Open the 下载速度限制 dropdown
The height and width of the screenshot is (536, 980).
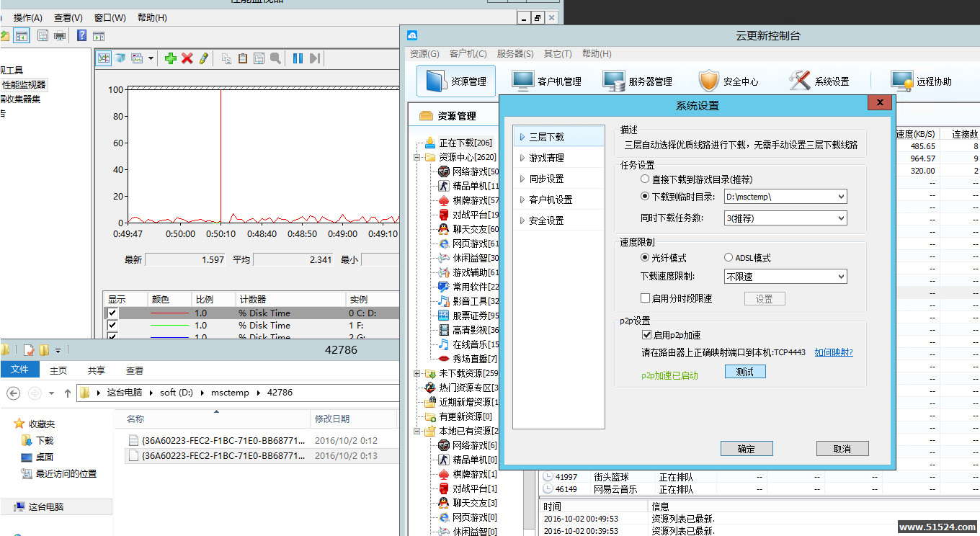click(841, 277)
